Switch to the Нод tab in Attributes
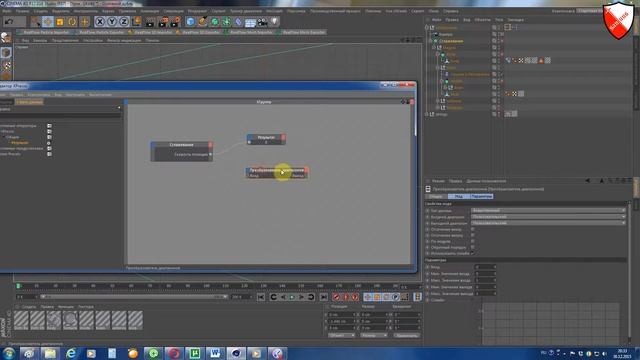The width and height of the screenshot is (640, 360). click(458, 196)
